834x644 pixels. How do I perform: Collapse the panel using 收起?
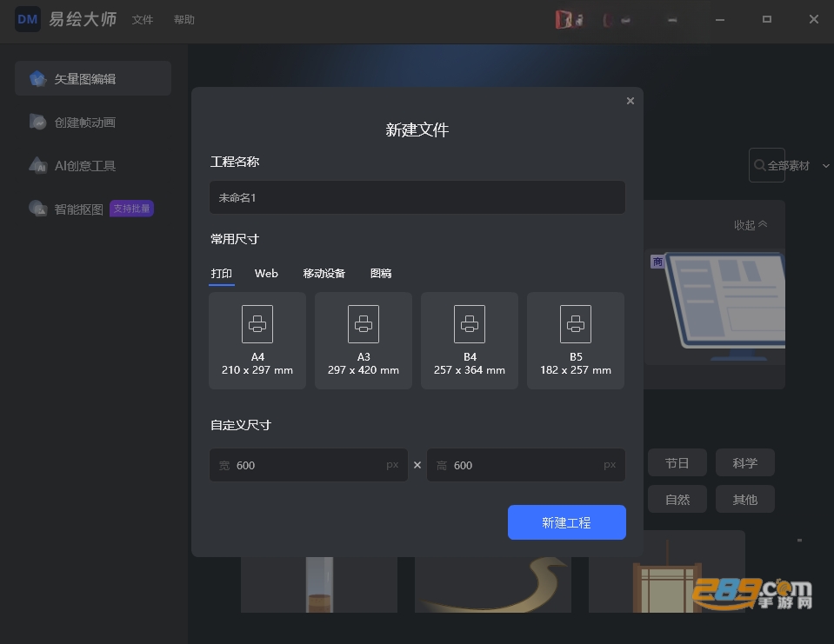coord(751,225)
